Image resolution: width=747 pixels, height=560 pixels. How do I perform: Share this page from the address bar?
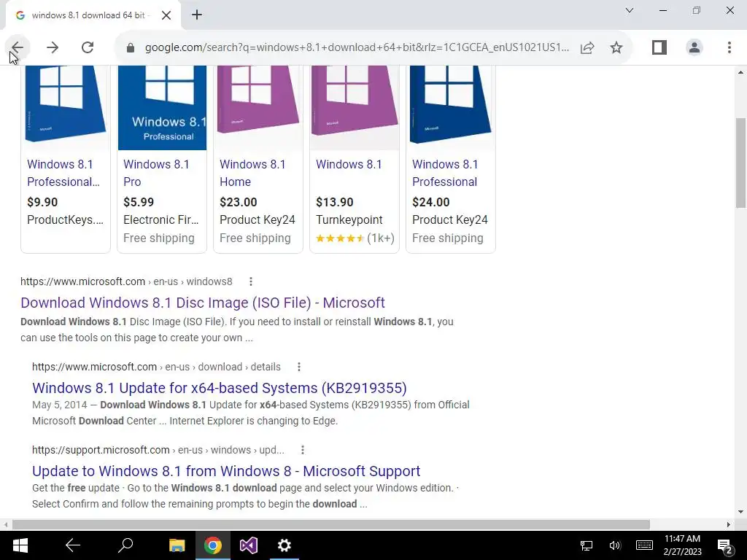587,47
